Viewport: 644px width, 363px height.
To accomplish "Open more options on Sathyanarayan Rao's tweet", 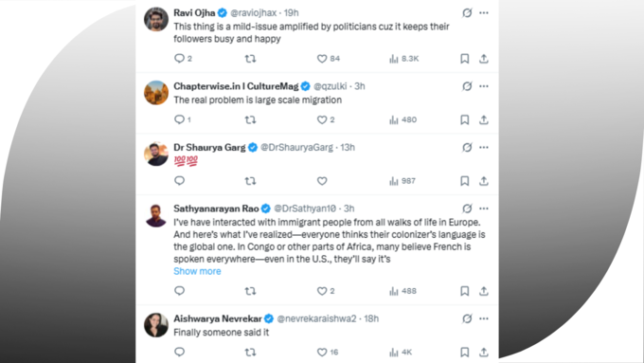I will [x=484, y=209].
